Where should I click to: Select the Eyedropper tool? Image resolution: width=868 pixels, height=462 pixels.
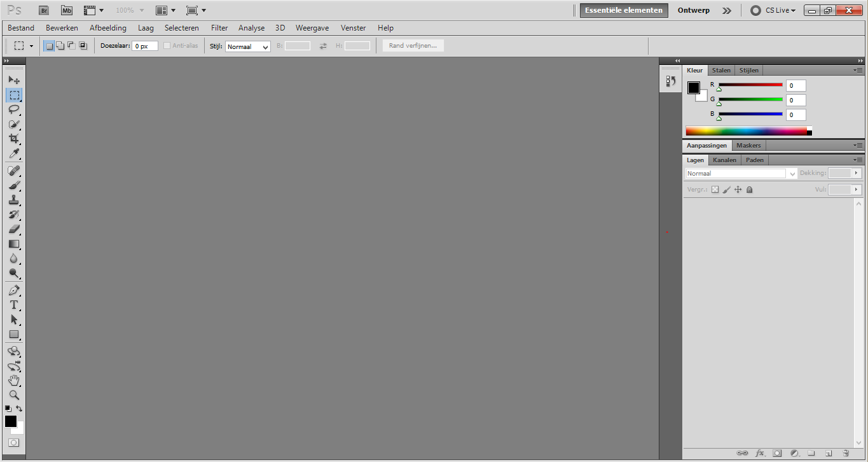(14, 154)
